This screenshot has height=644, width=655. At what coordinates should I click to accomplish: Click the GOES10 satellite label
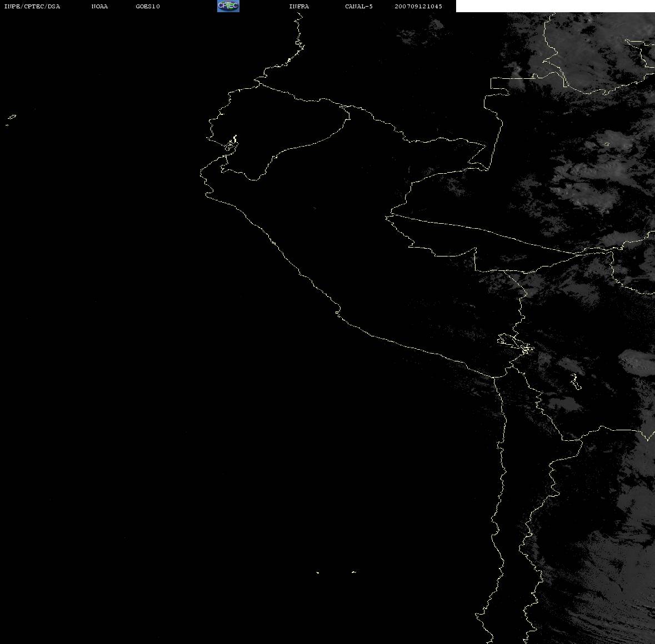tap(148, 6)
